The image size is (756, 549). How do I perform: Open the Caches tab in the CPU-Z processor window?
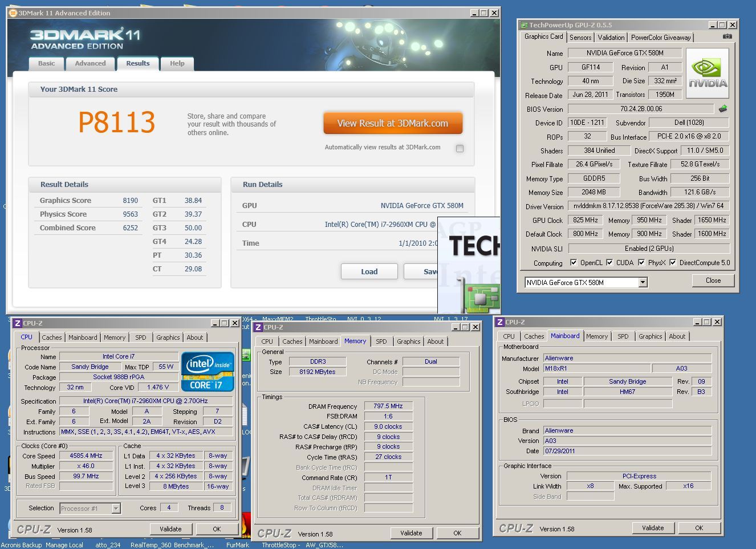click(x=52, y=337)
